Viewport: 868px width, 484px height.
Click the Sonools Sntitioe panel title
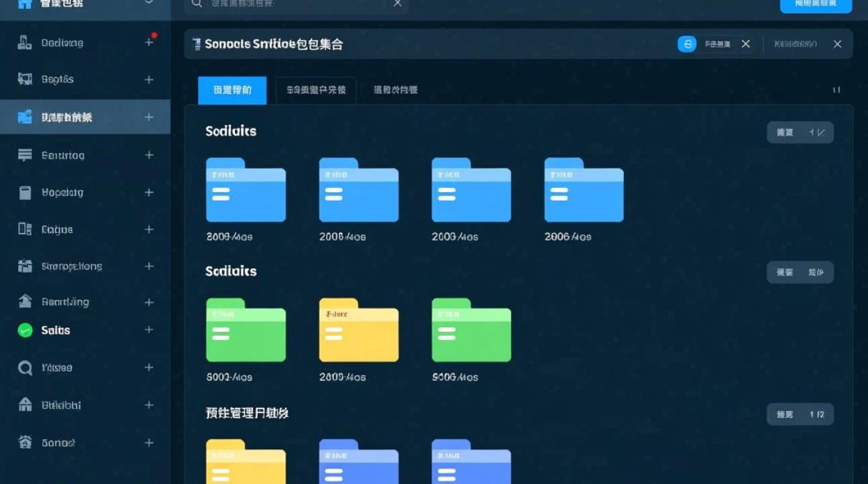point(274,44)
